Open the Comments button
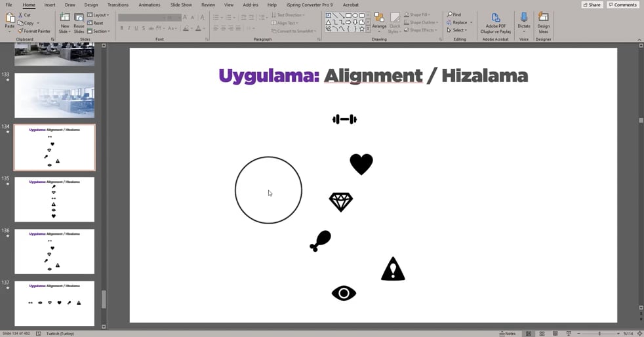The image size is (644, 337). point(622,5)
